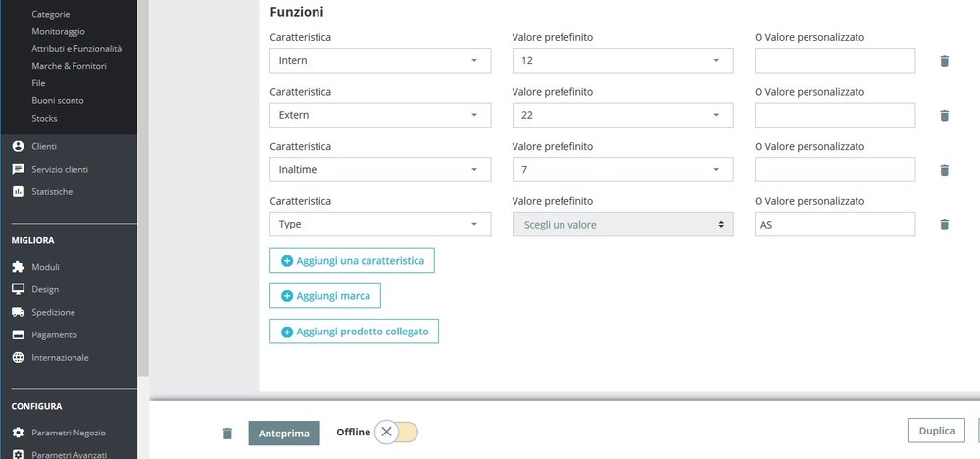Viewport: 980px width, 459px height.
Task: Delete the Intern feature row
Action: click(944, 61)
